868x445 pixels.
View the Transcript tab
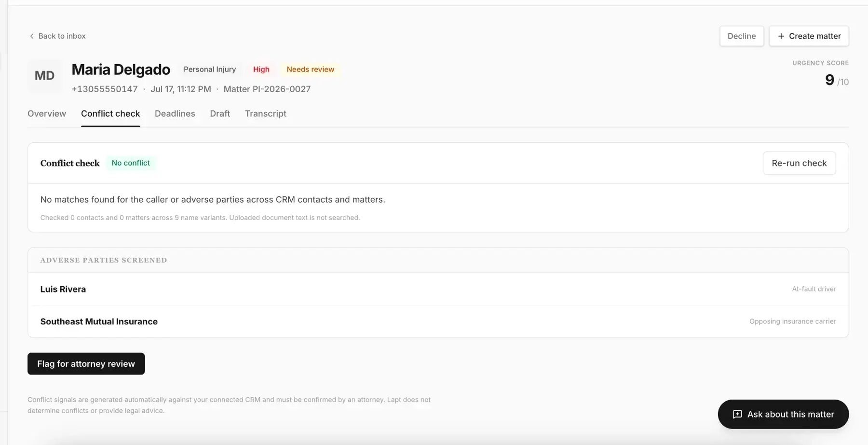point(266,114)
